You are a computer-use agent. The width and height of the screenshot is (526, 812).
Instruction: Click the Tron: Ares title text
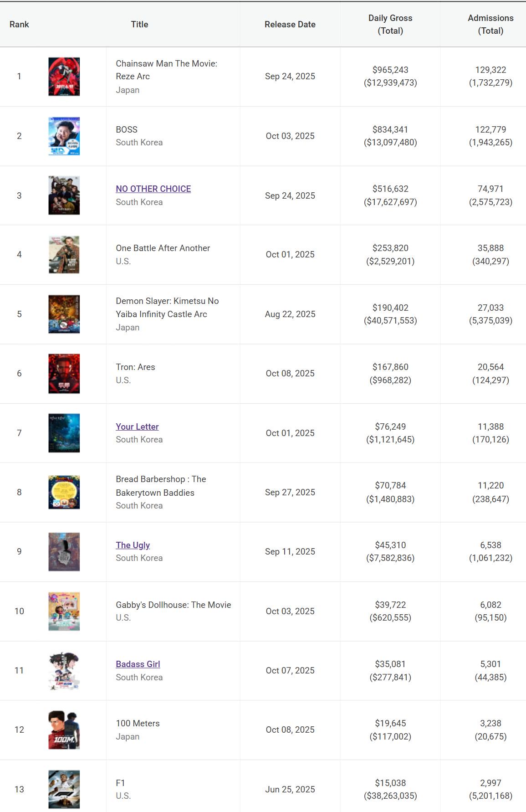(x=135, y=367)
